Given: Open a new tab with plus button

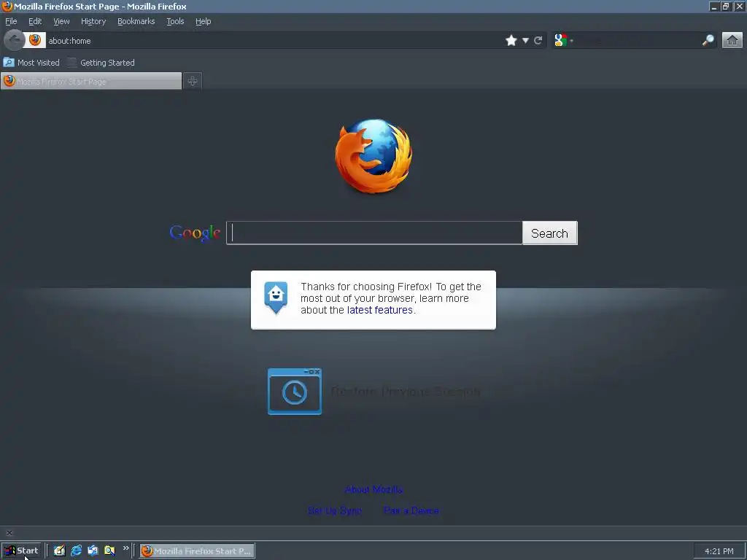Looking at the screenshot, I should point(193,81).
